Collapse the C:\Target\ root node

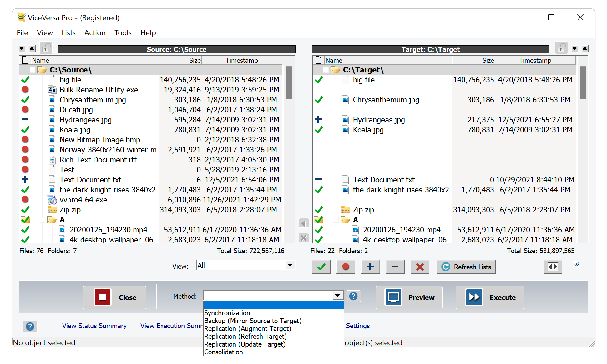pos(326,70)
